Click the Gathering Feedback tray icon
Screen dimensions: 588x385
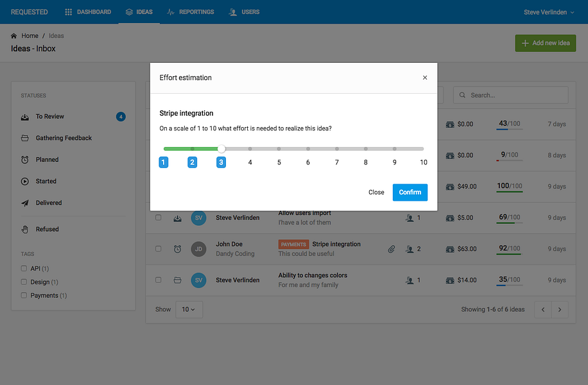(x=25, y=138)
